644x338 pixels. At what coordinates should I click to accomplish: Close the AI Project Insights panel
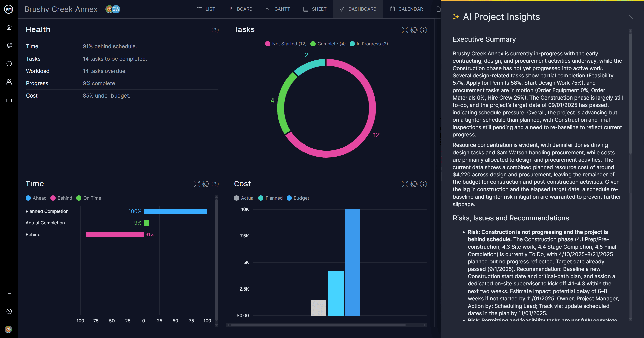point(630,17)
